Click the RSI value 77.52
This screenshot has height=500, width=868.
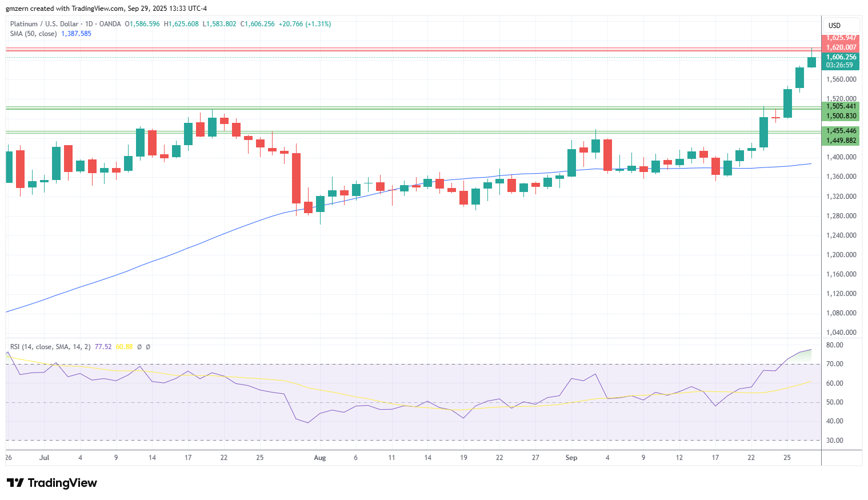click(103, 347)
